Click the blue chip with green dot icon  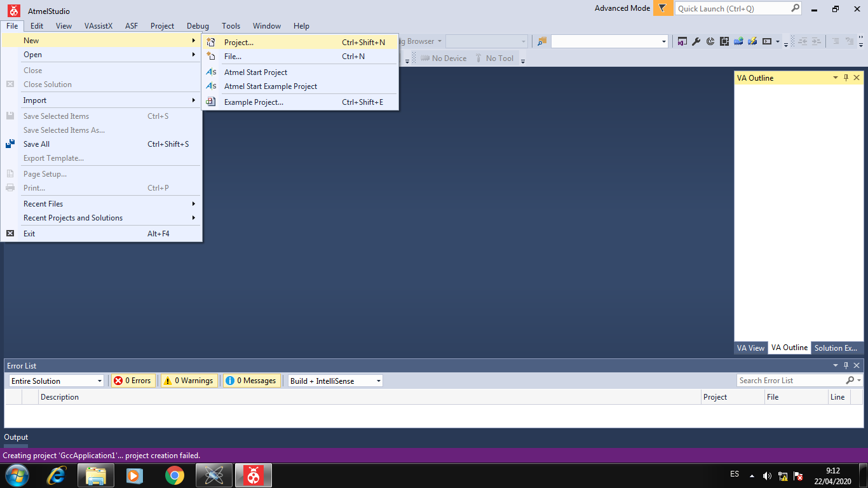point(738,41)
